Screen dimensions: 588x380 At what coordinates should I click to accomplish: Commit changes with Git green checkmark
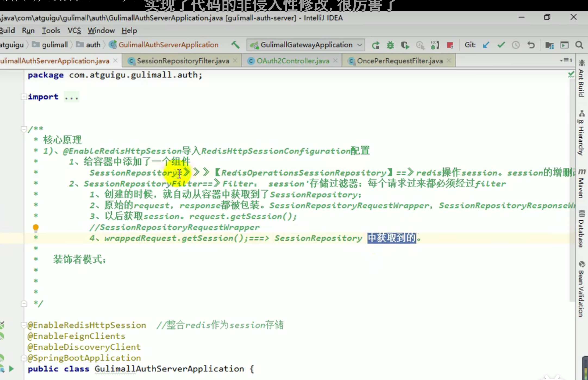pos(501,45)
